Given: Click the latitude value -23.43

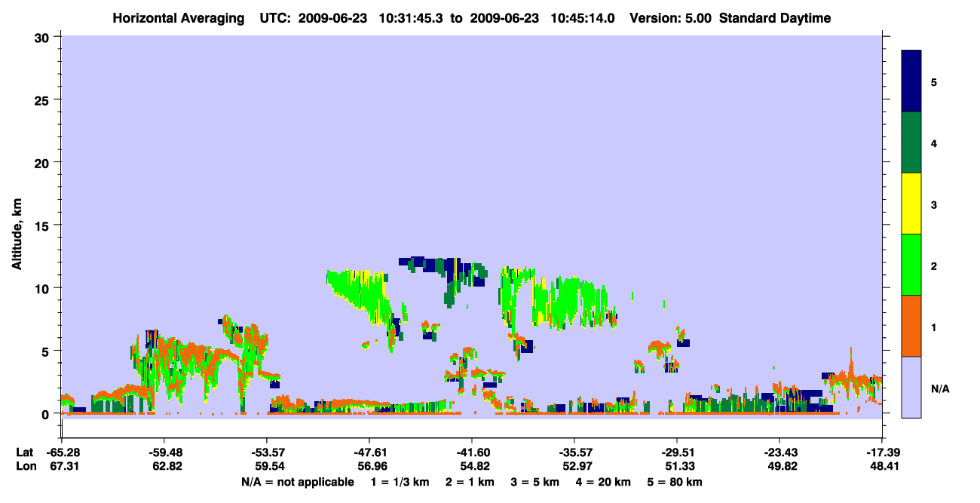Looking at the screenshot, I should pyautogui.click(x=779, y=452).
